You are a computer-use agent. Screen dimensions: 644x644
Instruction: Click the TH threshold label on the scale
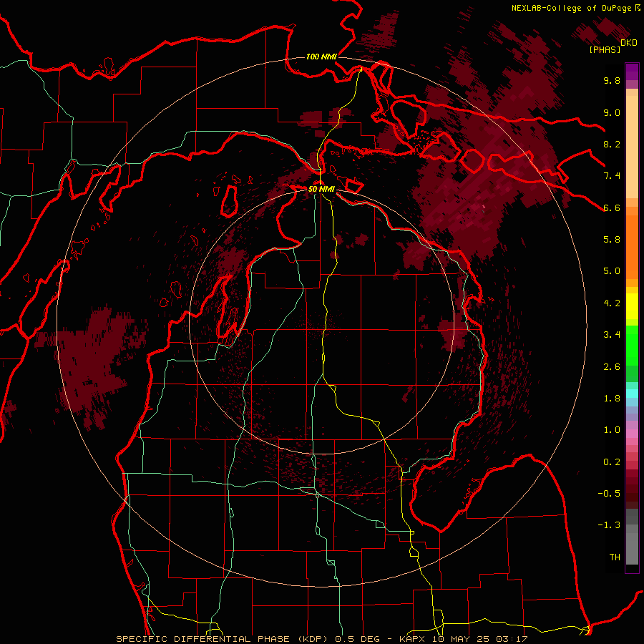click(615, 557)
